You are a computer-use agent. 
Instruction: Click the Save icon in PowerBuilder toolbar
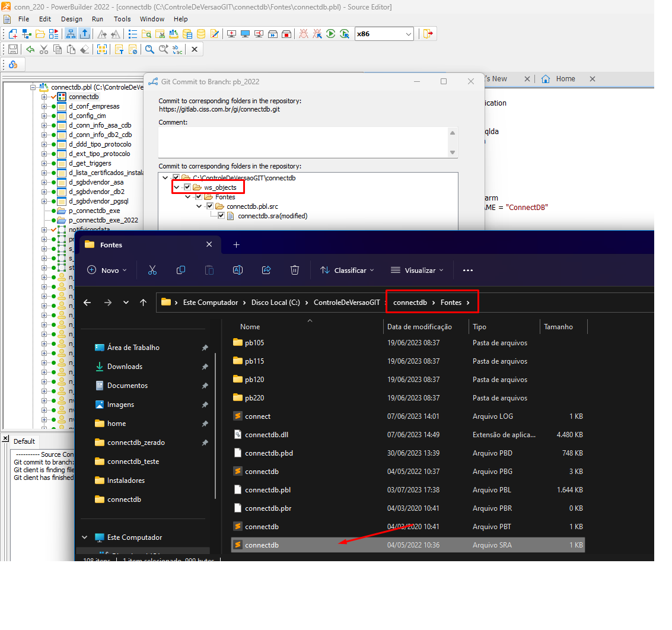click(x=12, y=49)
